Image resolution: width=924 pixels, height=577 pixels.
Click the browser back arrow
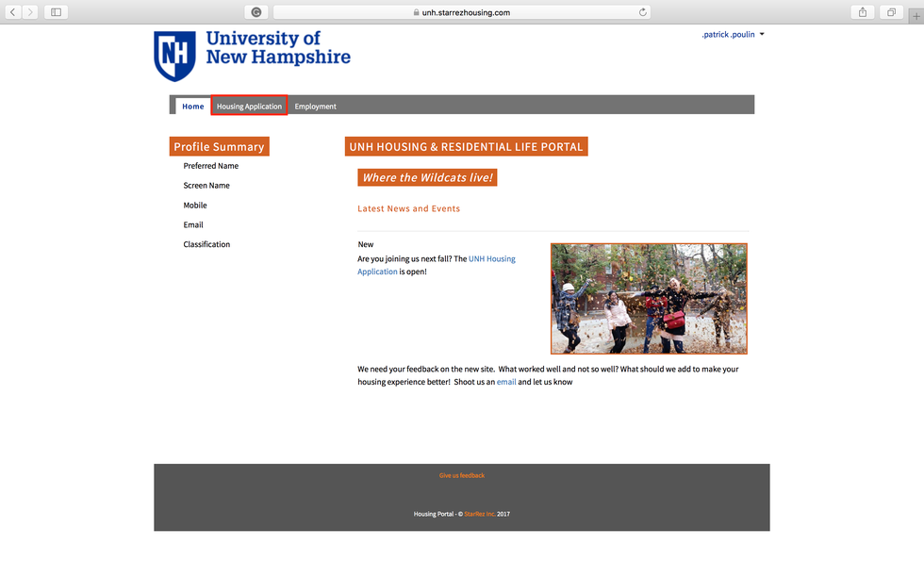point(11,11)
